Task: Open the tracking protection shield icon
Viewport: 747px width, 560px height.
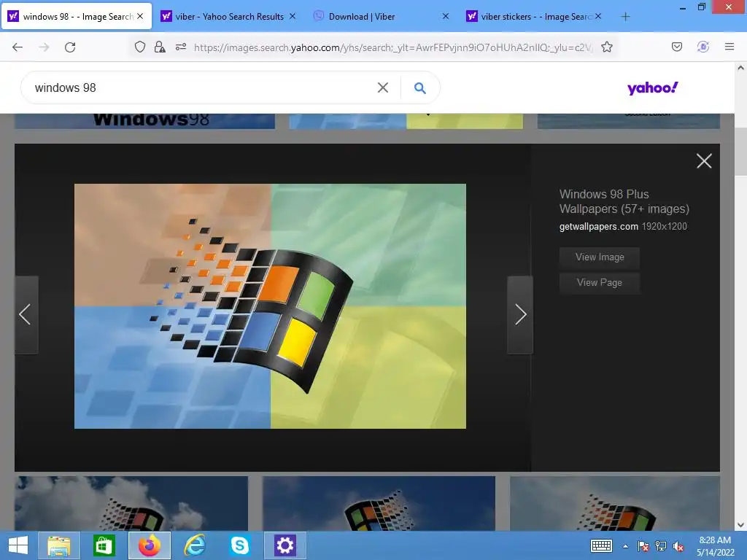Action: 139,47
